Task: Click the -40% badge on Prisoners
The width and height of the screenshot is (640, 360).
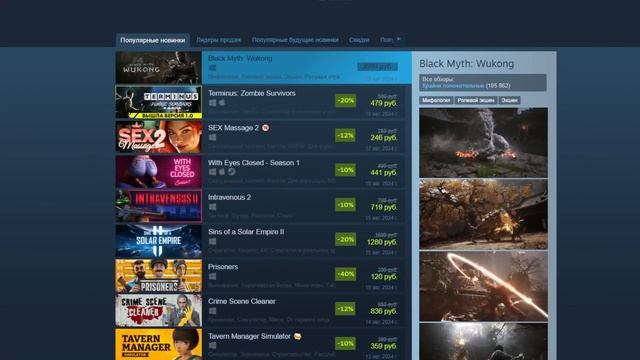Action: [345, 274]
